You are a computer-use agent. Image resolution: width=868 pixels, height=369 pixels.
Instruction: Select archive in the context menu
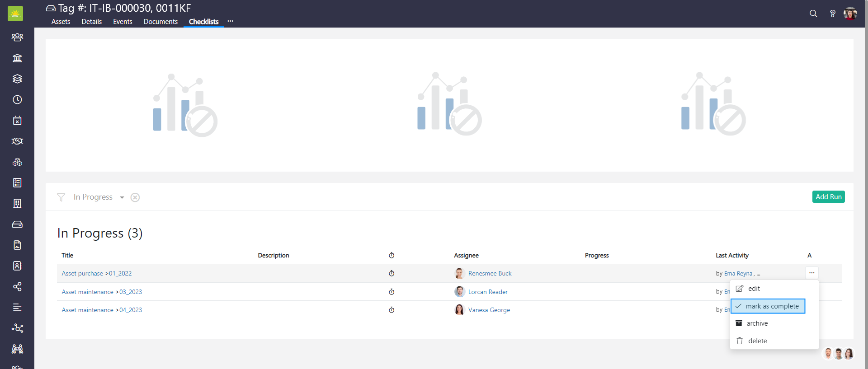pos(757,323)
